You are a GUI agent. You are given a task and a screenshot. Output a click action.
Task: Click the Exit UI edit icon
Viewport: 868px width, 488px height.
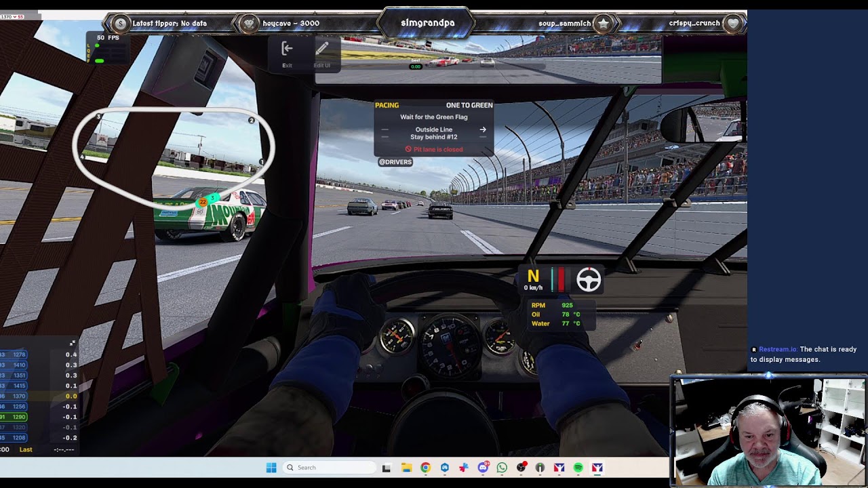[287, 49]
